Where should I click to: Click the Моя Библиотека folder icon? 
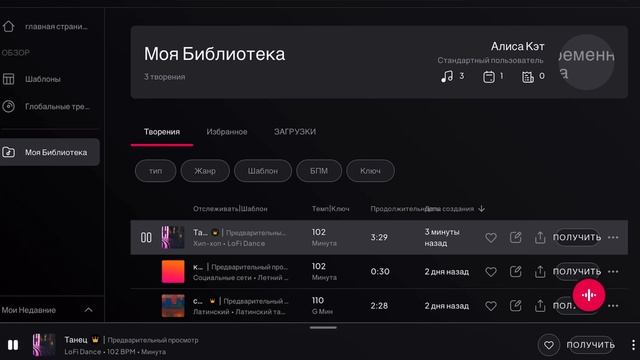click(x=9, y=152)
